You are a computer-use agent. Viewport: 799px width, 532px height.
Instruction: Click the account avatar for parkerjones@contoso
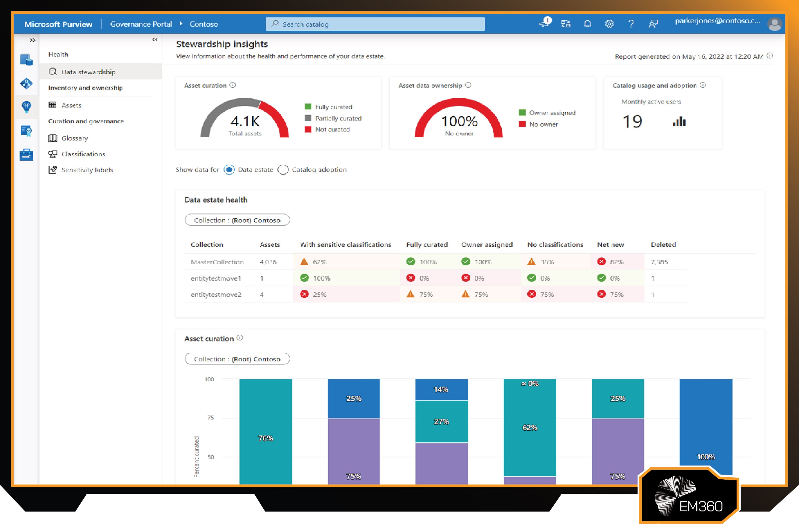click(774, 24)
